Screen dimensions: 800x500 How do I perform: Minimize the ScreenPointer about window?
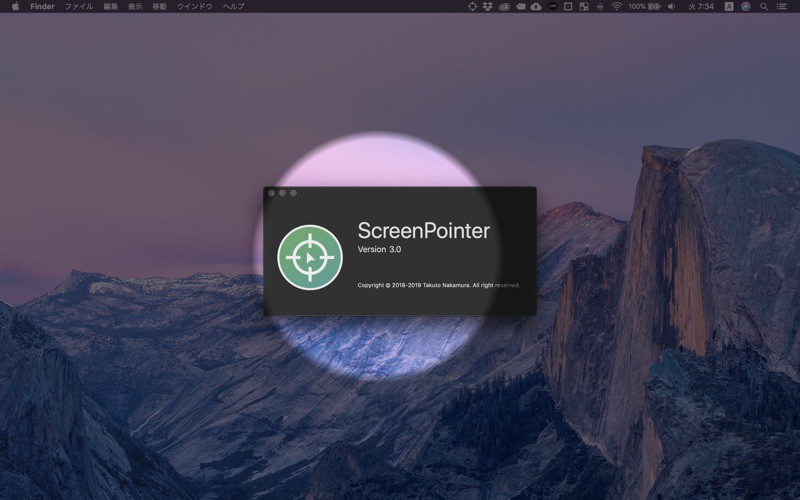[282, 193]
